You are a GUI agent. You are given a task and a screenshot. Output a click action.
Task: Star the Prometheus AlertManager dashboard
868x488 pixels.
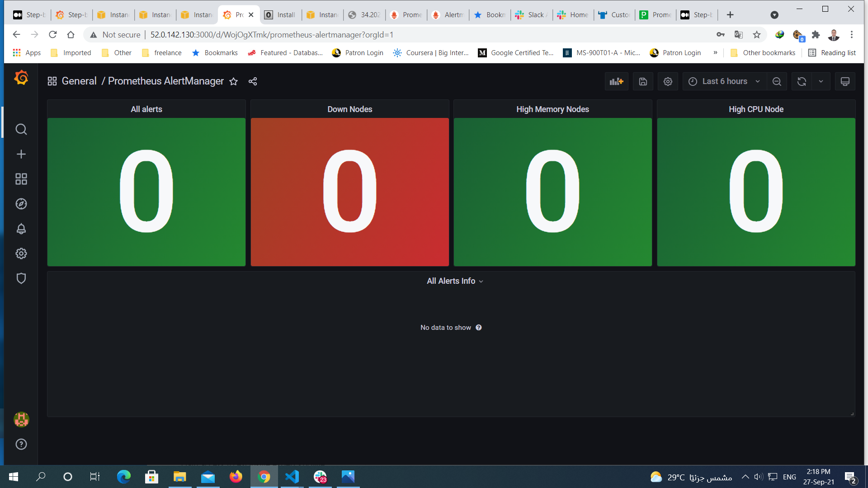pyautogui.click(x=233, y=82)
